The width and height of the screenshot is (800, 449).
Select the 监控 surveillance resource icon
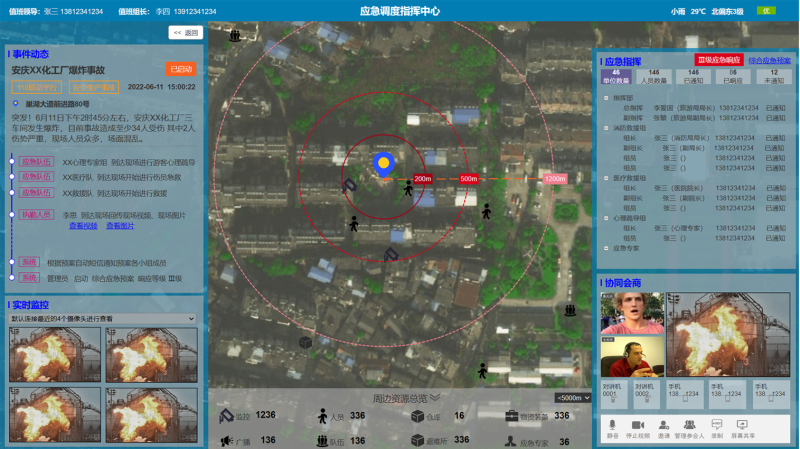(x=227, y=415)
